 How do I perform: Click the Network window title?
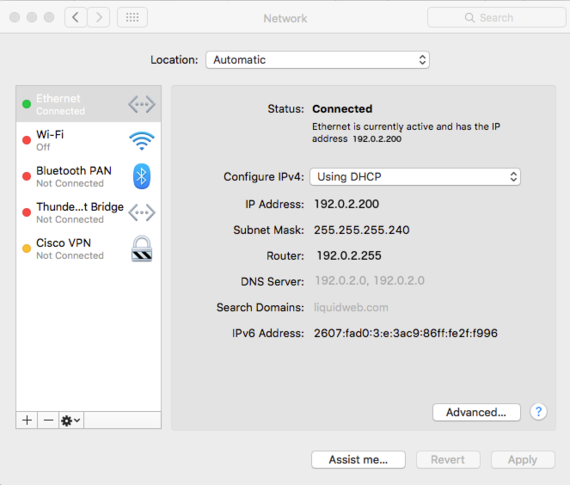[x=285, y=18]
